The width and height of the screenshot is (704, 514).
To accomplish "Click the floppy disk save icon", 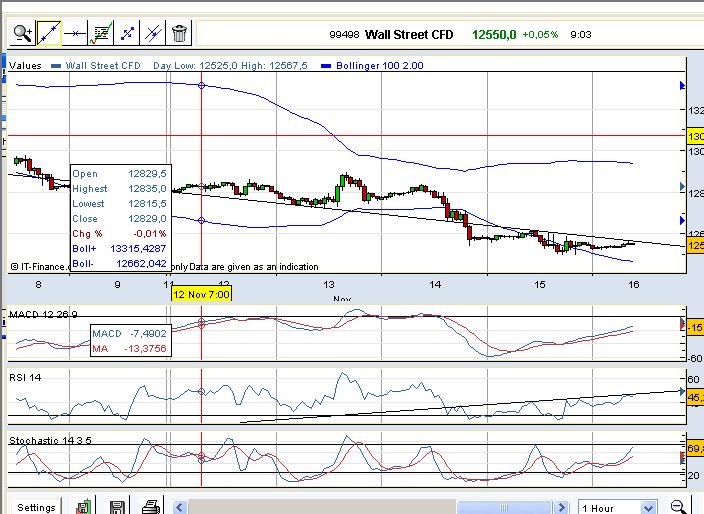I will tap(117, 507).
